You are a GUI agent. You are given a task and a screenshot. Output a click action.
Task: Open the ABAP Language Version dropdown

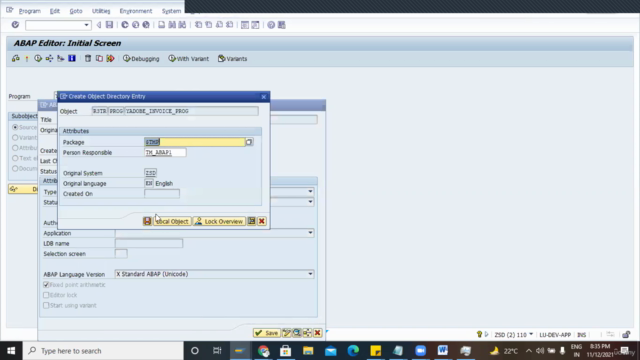click(310, 274)
